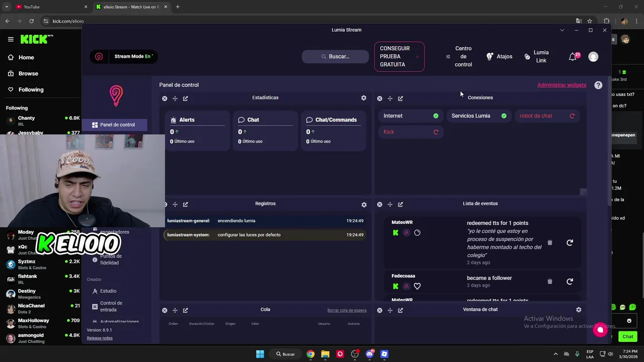Bookmark page with star icon
The height and width of the screenshot is (362, 644).
click(x=590, y=21)
